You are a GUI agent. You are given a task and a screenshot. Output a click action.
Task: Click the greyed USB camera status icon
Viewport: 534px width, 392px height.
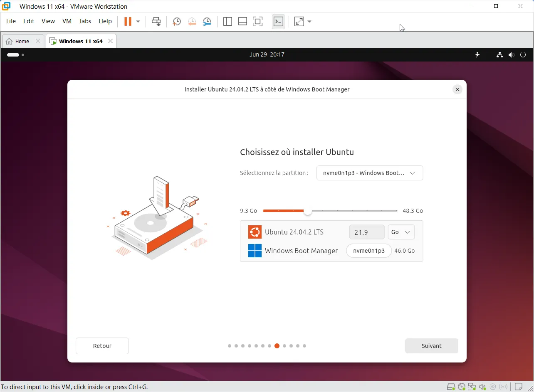[493, 387]
